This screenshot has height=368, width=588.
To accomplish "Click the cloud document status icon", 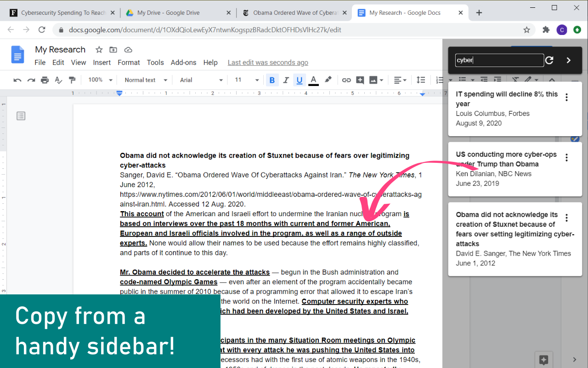I will pos(128,50).
